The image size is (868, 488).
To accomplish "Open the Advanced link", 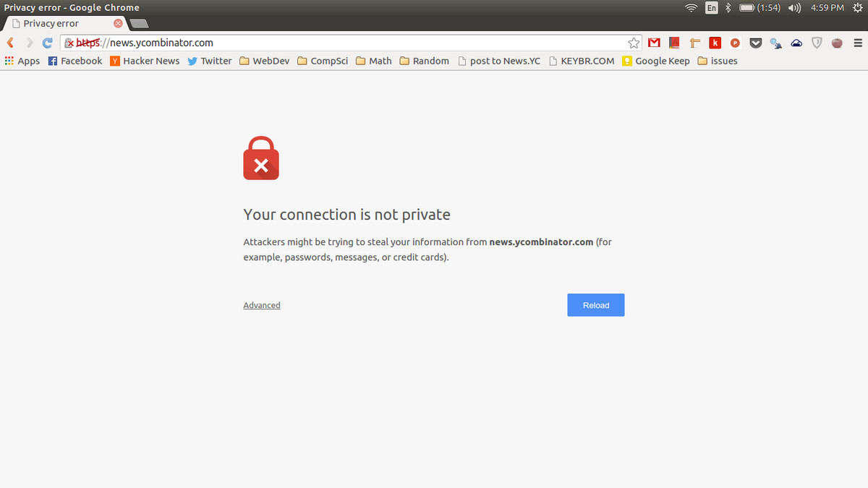I will coord(262,305).
